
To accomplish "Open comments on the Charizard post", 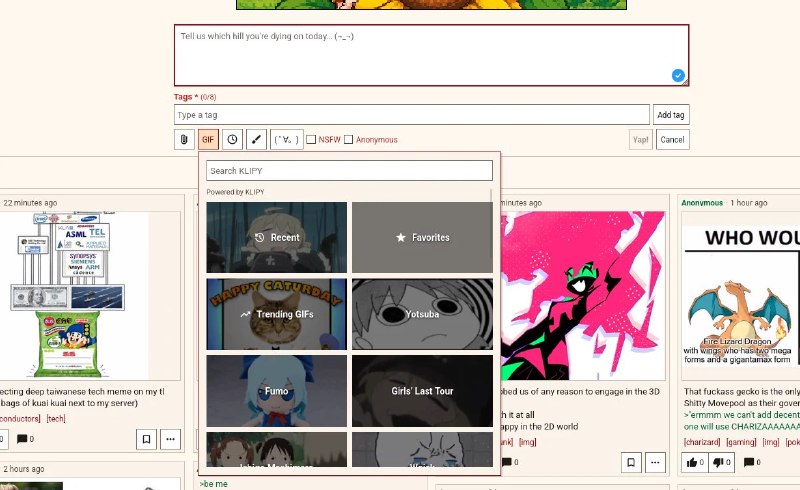I will point(753,462).
